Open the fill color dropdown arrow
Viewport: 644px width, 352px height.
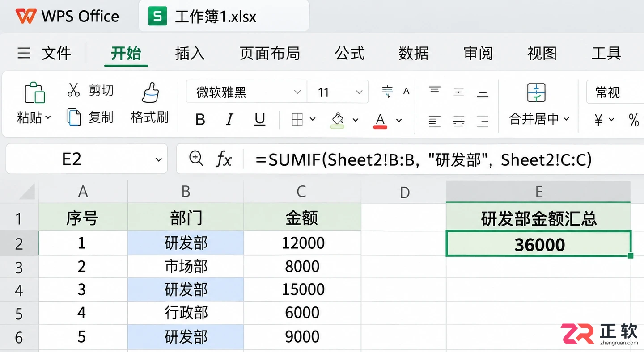point(356,120)
